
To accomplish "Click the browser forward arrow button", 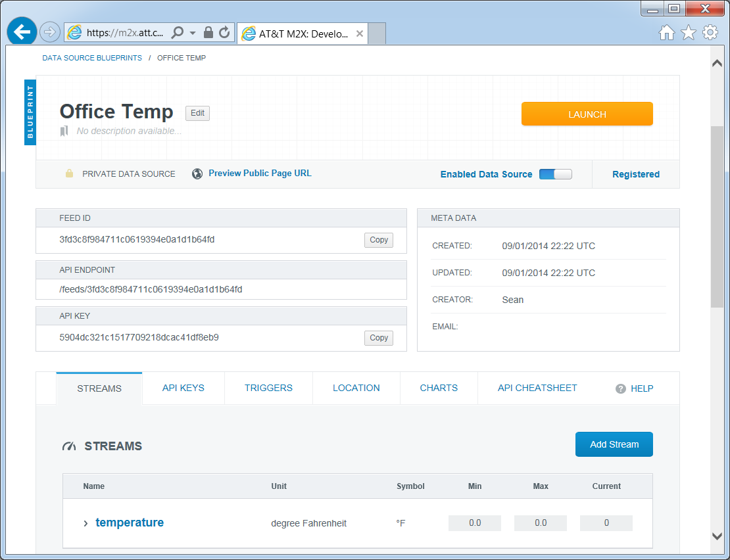I will (50, 32).
